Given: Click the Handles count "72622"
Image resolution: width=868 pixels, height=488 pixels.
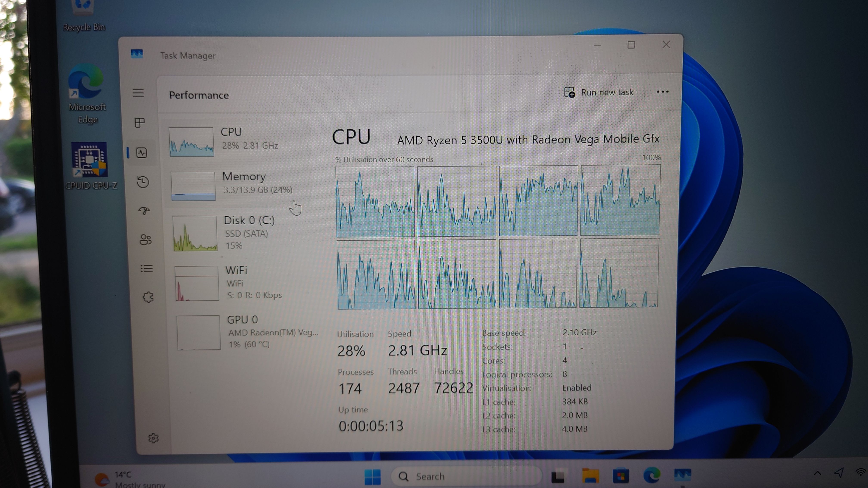Looking at the screenshot, I should tap(454, 388).
